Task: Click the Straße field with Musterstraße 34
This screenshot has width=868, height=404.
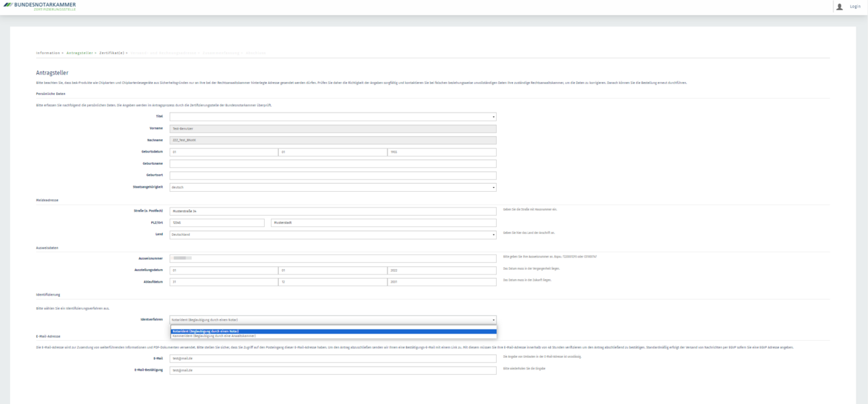Action: click(x=333, y=211)
